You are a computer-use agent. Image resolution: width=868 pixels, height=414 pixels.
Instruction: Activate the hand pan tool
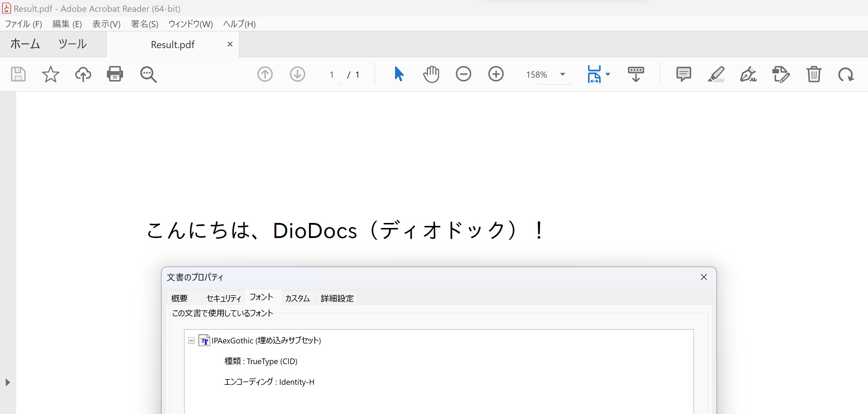tap(431, 74)
